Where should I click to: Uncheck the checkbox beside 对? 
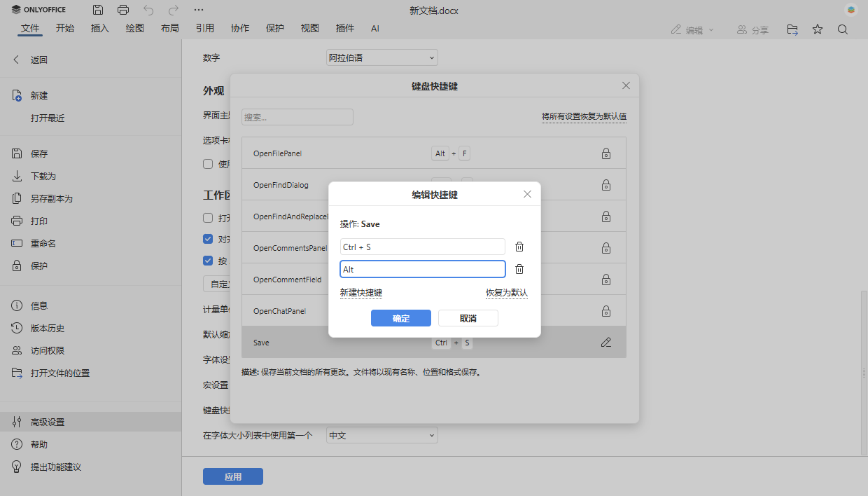(208, 238)
